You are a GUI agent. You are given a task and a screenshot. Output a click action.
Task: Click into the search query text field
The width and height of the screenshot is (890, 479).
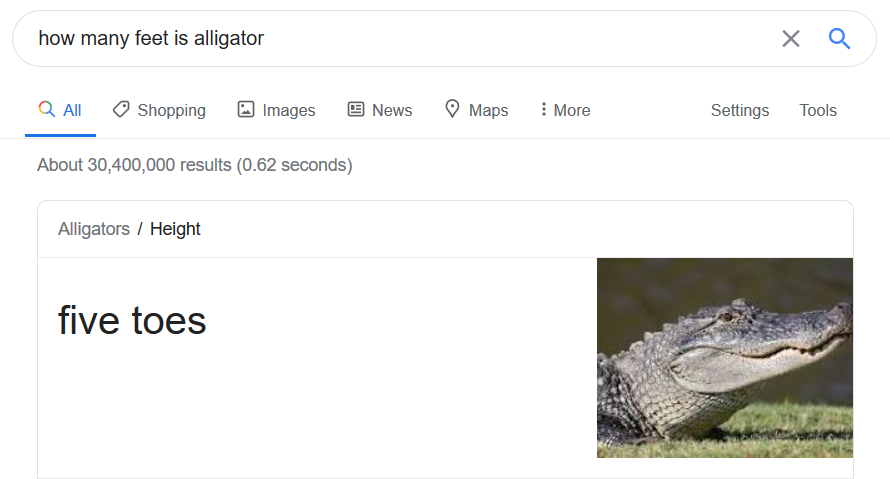pyautogui.click(x=397, y=39)
